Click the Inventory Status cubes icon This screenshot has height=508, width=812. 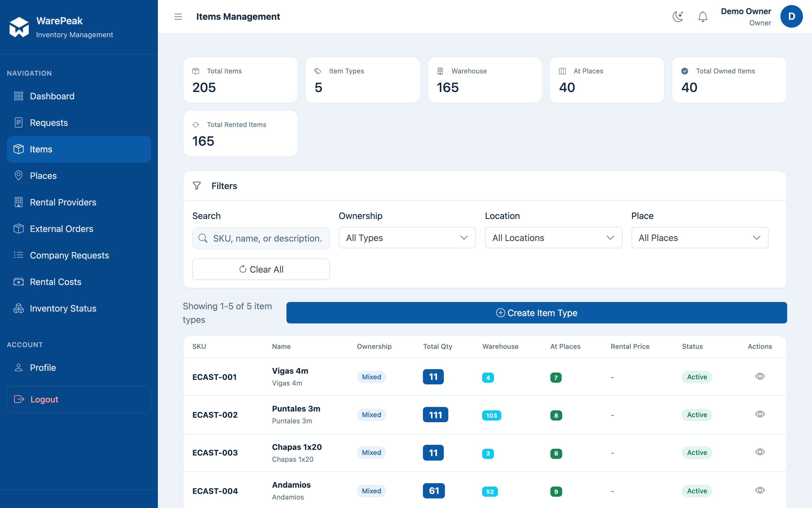18,308
